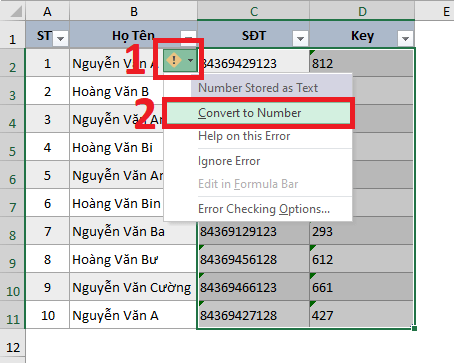The image size is (454, 363).
Task: Click the select-all corner triangle
Action: click(x=16, y=11)
